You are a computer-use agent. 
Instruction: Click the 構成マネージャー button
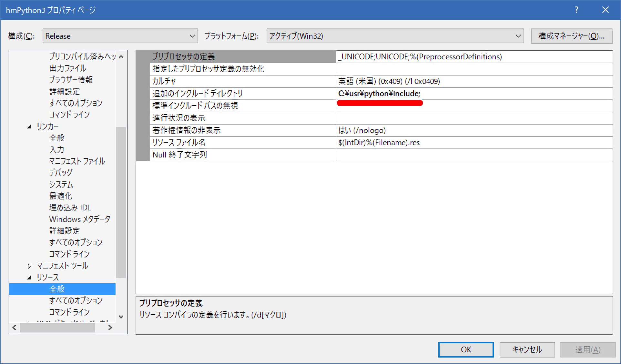[x=571, y=36]
